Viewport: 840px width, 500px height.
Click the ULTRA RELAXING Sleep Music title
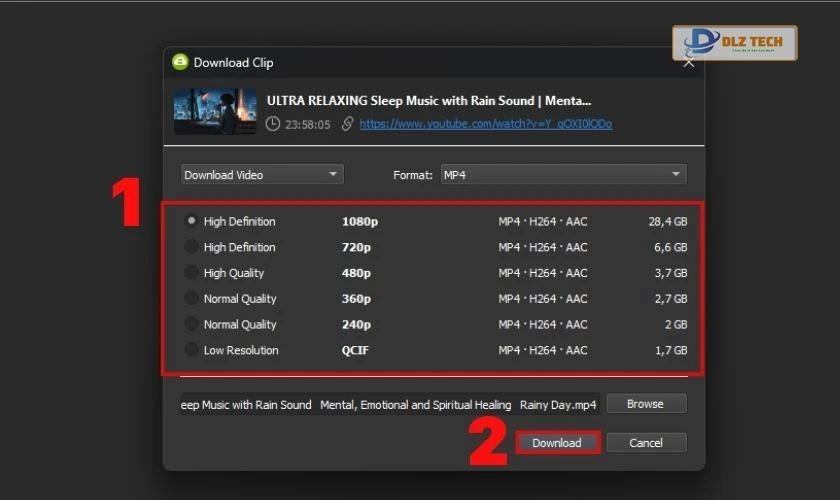[429, 101]
